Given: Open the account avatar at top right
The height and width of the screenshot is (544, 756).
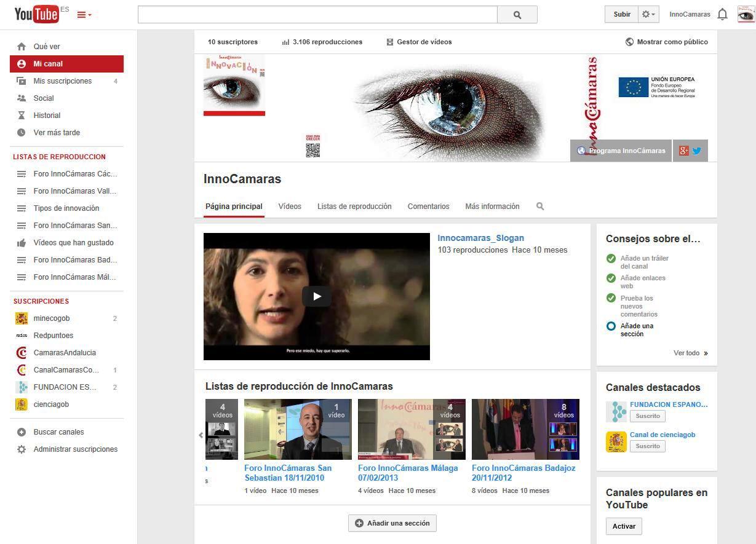Looking at the screenshot, I should pos(746,14).
